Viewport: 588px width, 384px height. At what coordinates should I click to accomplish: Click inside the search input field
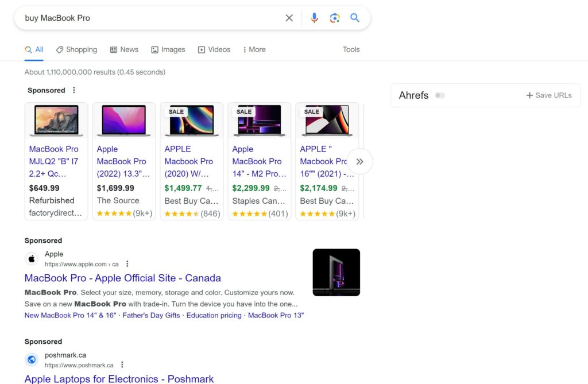pos(144,18)
